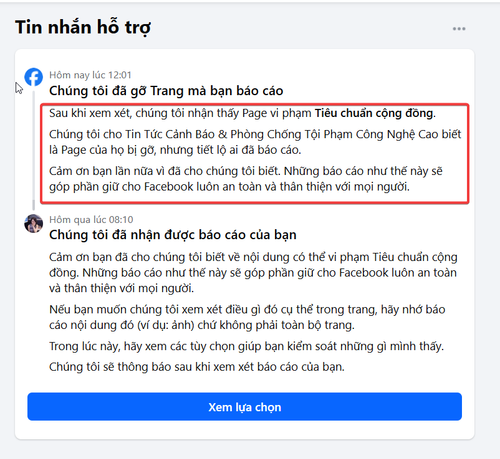Click the line "Chúng tôi sẽ thông báo sau khi xem xét"
The width and height of the screenshot is (500, 459).
197,367
